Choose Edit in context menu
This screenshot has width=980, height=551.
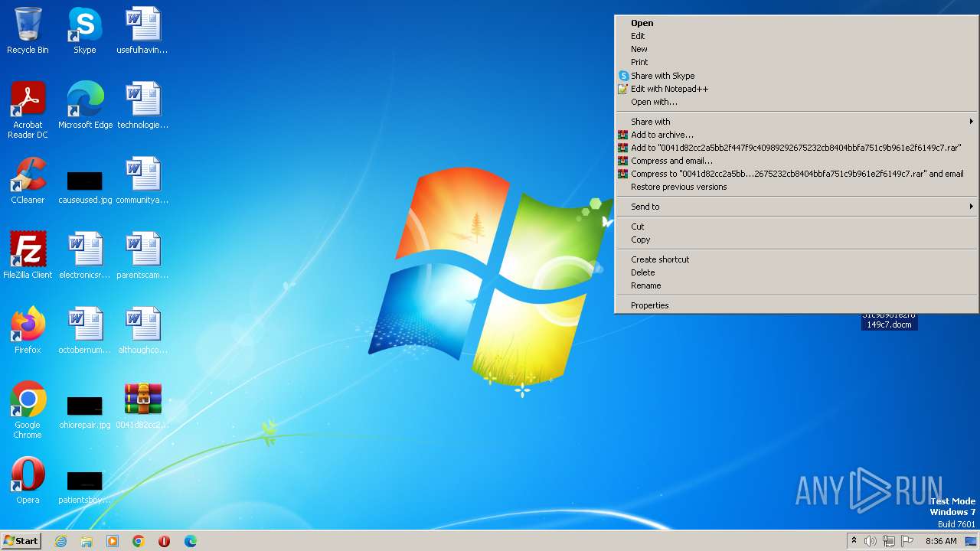[796, 36]
